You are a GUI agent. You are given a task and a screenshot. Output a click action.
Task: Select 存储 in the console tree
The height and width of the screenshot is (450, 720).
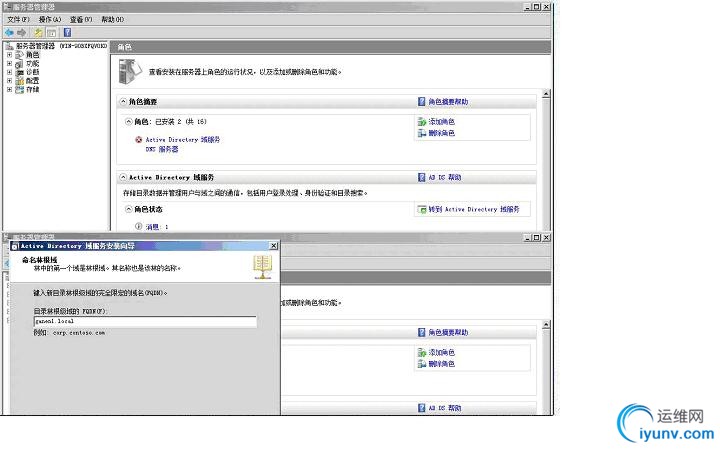pos(33,90)
